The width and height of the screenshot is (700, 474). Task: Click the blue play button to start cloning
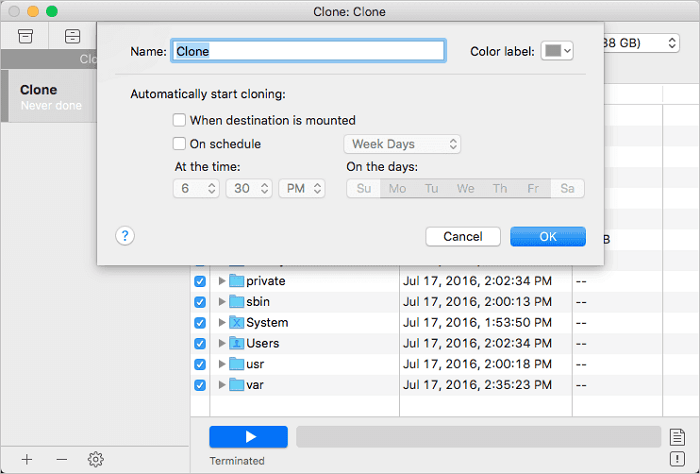click(x=249, y=436)
